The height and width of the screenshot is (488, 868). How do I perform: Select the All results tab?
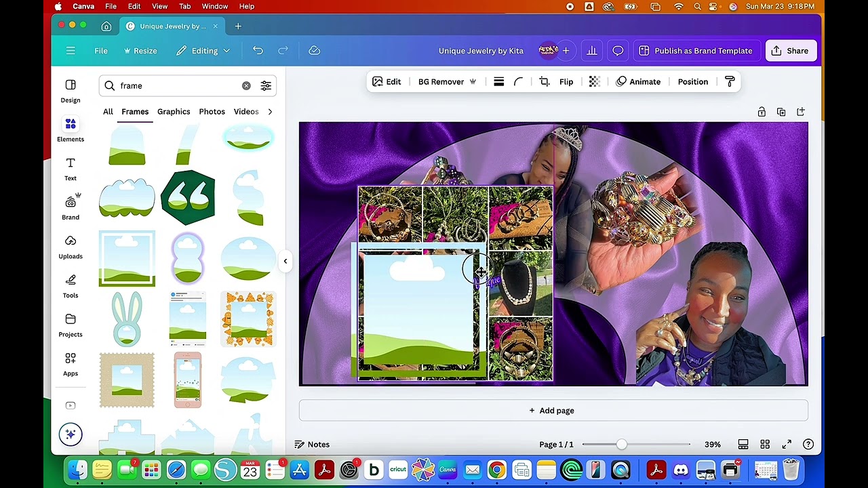click(x=108, y=112)
